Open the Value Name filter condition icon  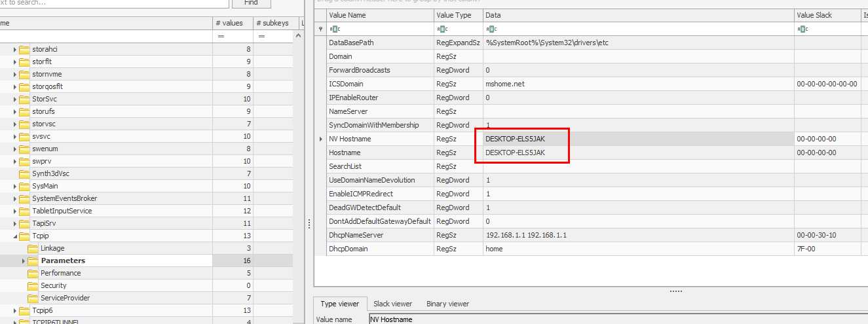(x=334, y=29)
